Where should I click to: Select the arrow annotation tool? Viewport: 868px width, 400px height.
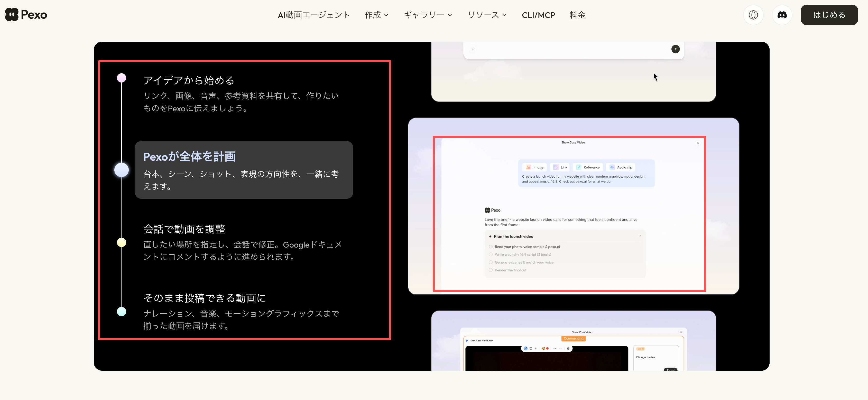pyautogui.click(x=535, y=348)
